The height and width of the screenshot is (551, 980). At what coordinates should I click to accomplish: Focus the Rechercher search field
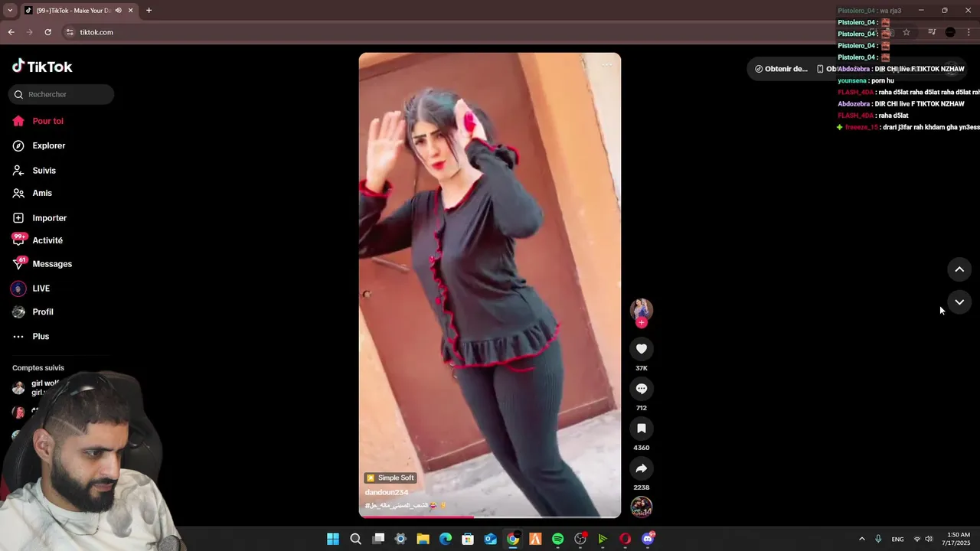point(61,94)
